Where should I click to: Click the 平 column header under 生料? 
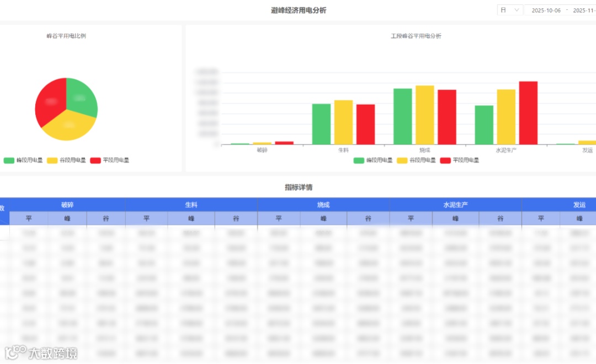(x=146, y=218)
